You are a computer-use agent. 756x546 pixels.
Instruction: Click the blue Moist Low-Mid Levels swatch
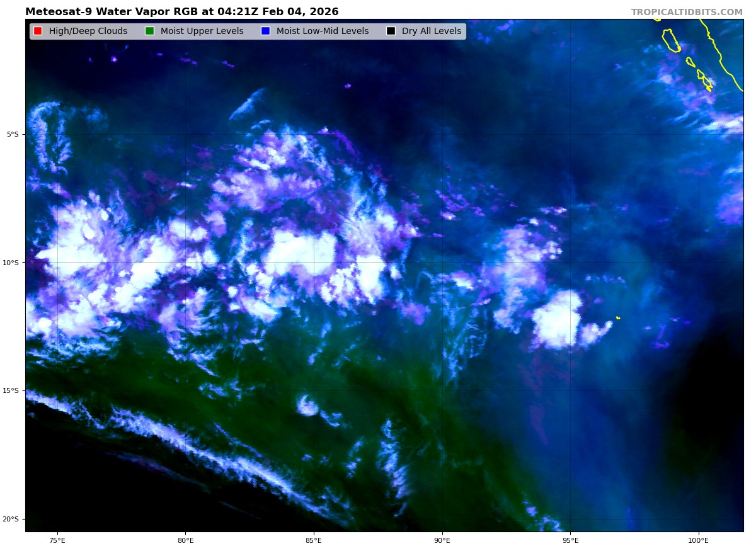pyautogui.click(x=265, y=31)
